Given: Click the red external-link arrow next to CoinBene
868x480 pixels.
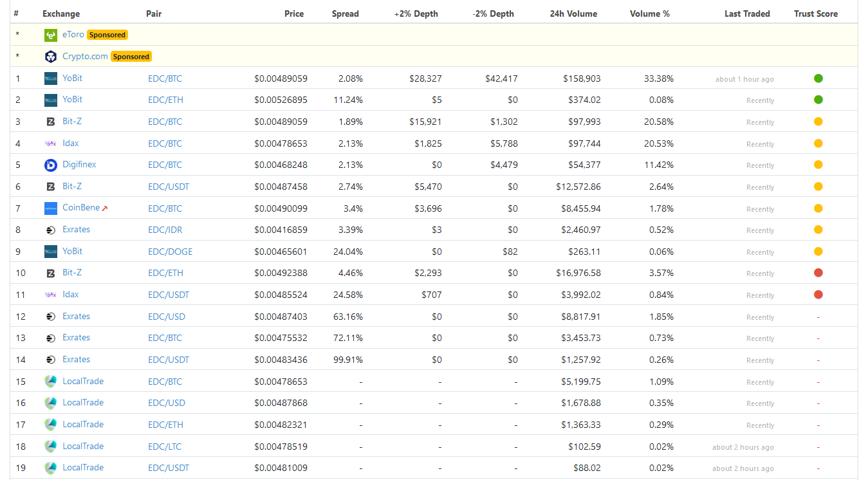Looking at the screenshot, I should pos(104,207).
